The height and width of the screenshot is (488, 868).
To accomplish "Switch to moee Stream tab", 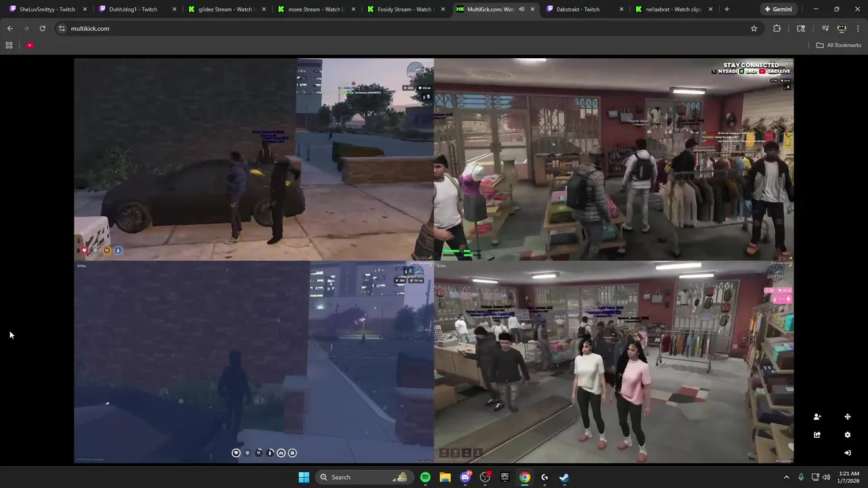I will pos(316,9).
